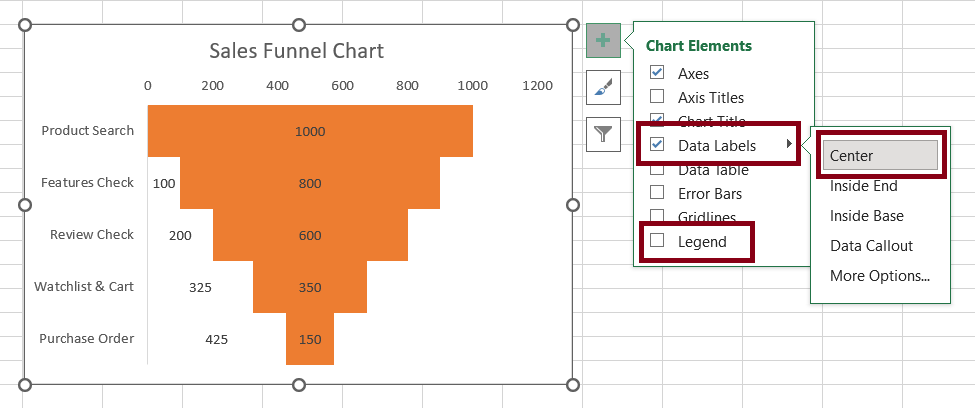This screenshot has width=975, height=408.
Task: Uncheck the Data Labels checkbox
Action: 657,145
